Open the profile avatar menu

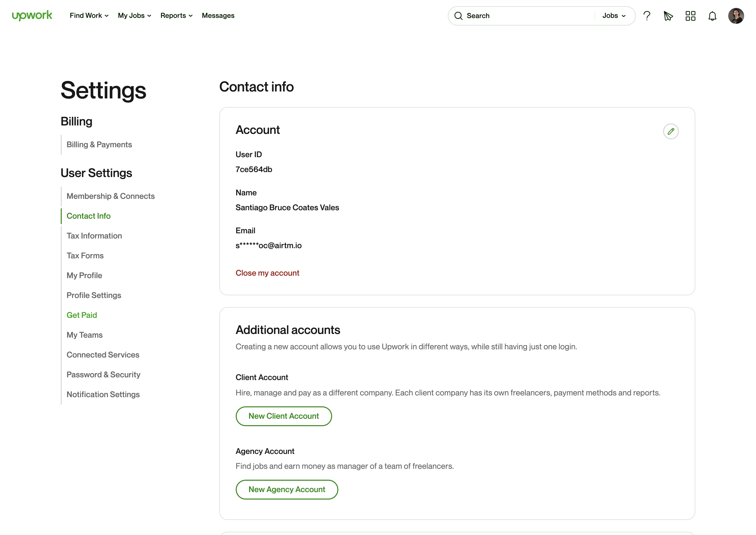tap(736, 16)
